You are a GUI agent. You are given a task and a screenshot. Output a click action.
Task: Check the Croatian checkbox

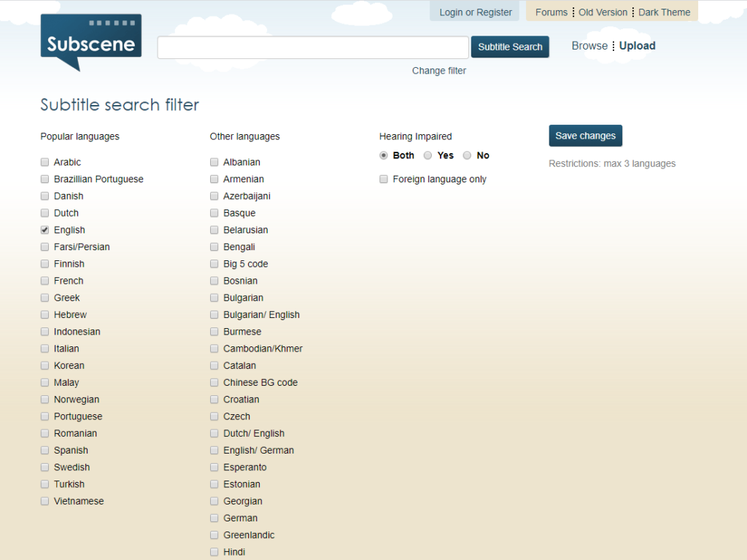click(214, 400)
